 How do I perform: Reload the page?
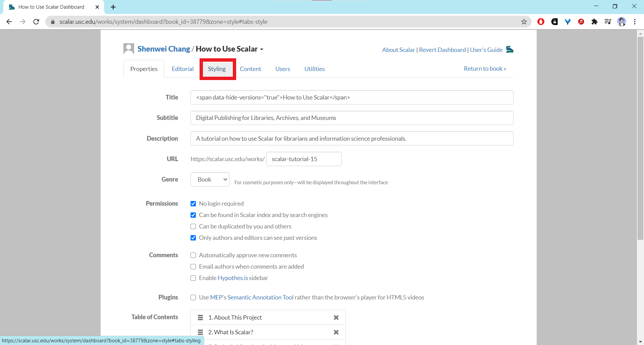click(x=36, y=22)
